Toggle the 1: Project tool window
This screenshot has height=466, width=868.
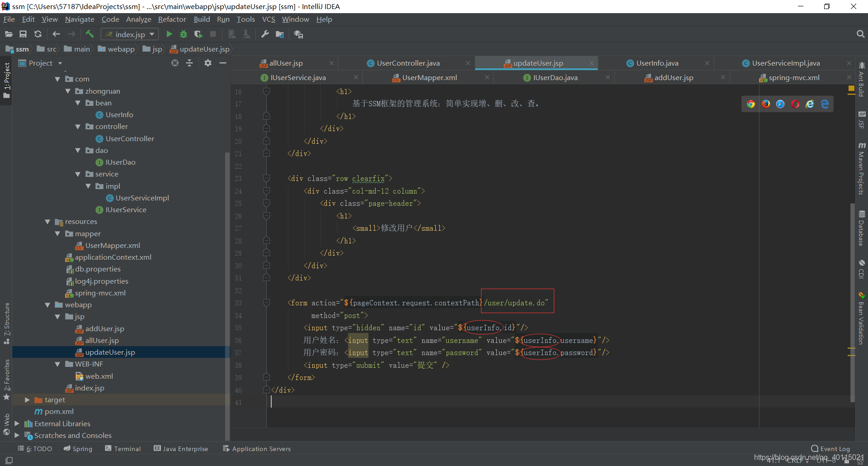pos(6,81)
